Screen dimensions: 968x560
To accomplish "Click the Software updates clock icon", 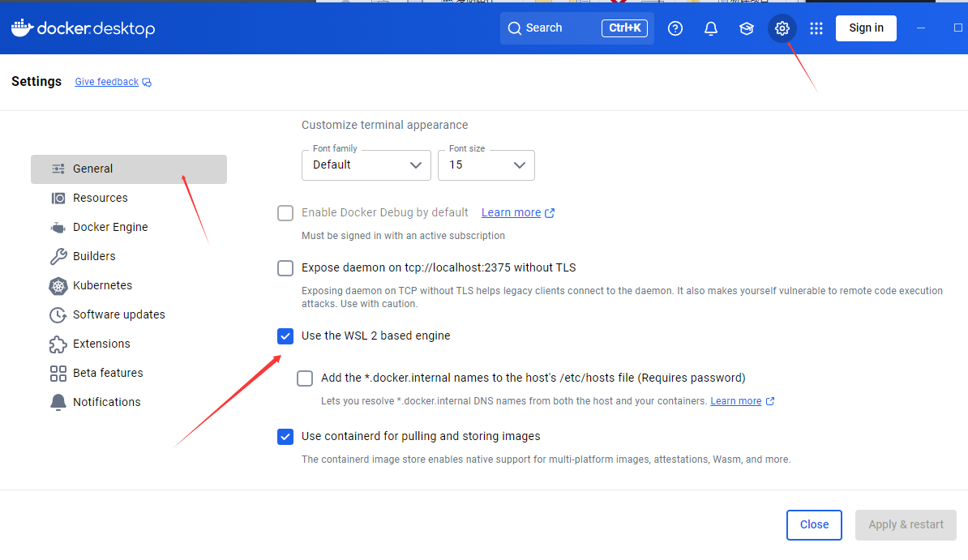I will pyautogui.click(x=58, y=315).
